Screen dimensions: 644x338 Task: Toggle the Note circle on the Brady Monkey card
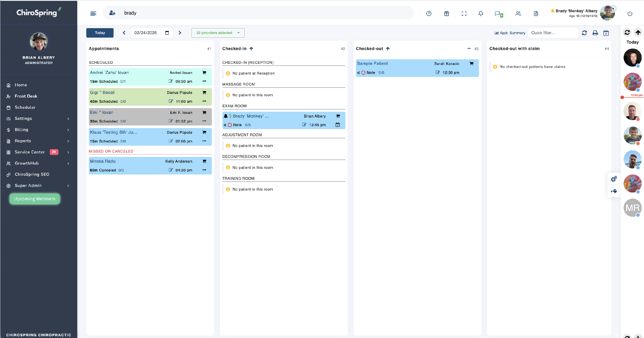[x=230, y=125]
